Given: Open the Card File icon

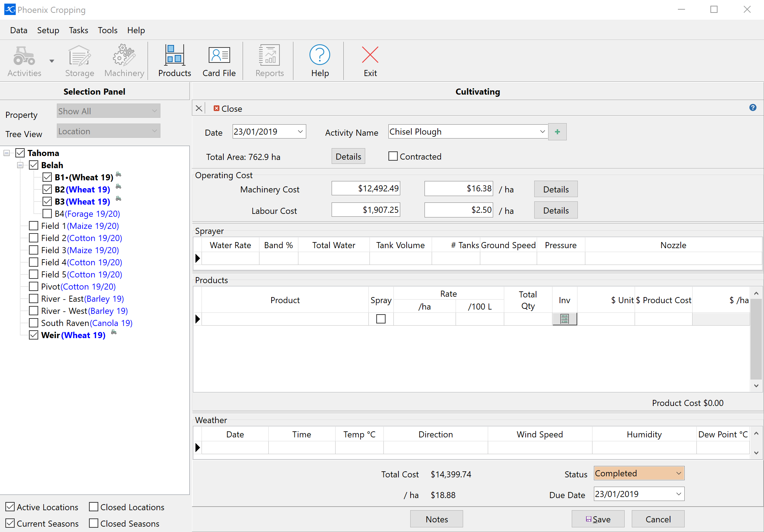Looking at the screenshot, I should [219, 55].
